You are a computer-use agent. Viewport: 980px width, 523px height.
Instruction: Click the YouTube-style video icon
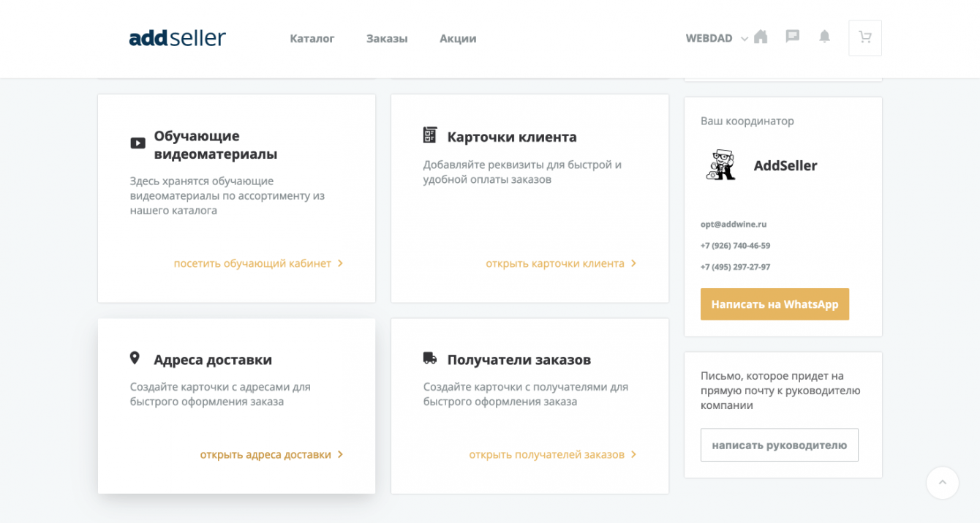coord(137,143)
